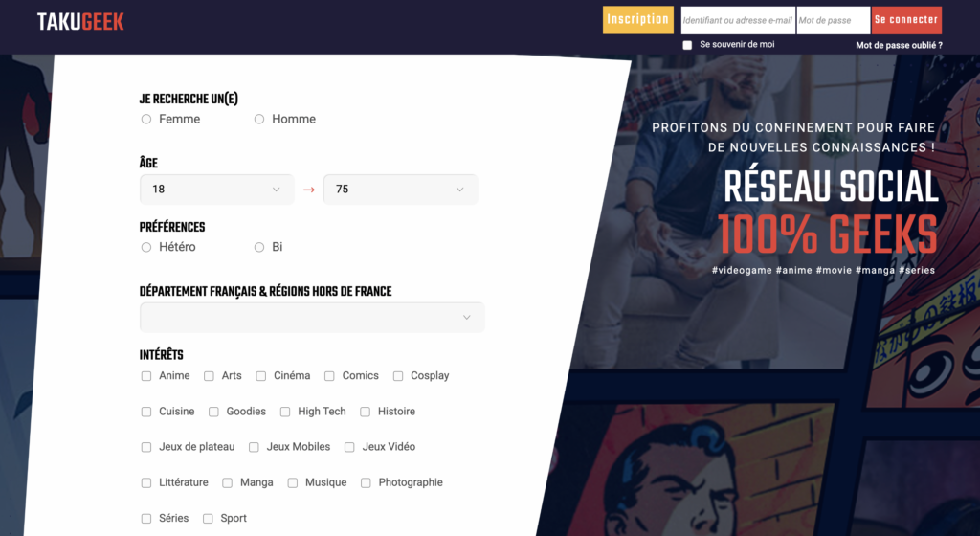Enable the Cosplay interest checkbox
This screenshot has height=536, width=980.
click(x=398, y=376)
